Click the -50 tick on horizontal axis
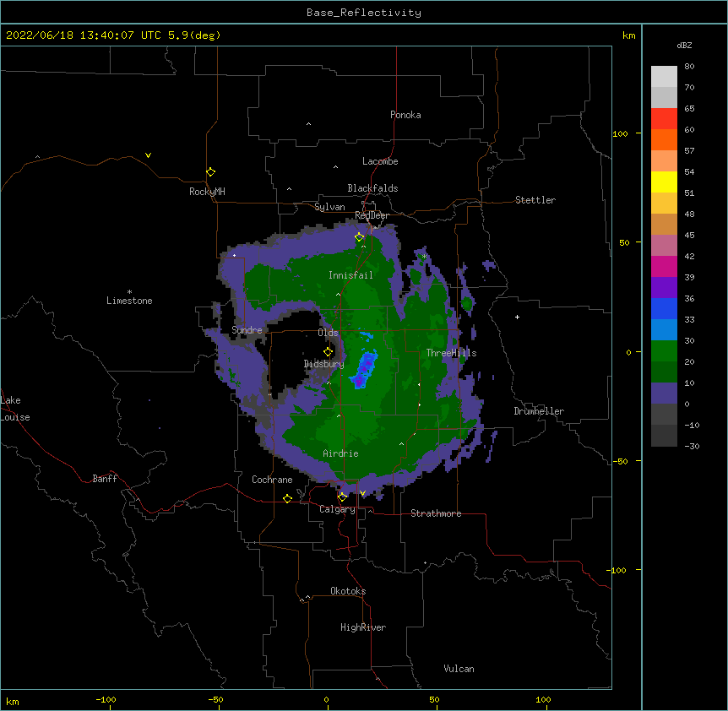This screenshot has width=728, height=711. (215, 699)
